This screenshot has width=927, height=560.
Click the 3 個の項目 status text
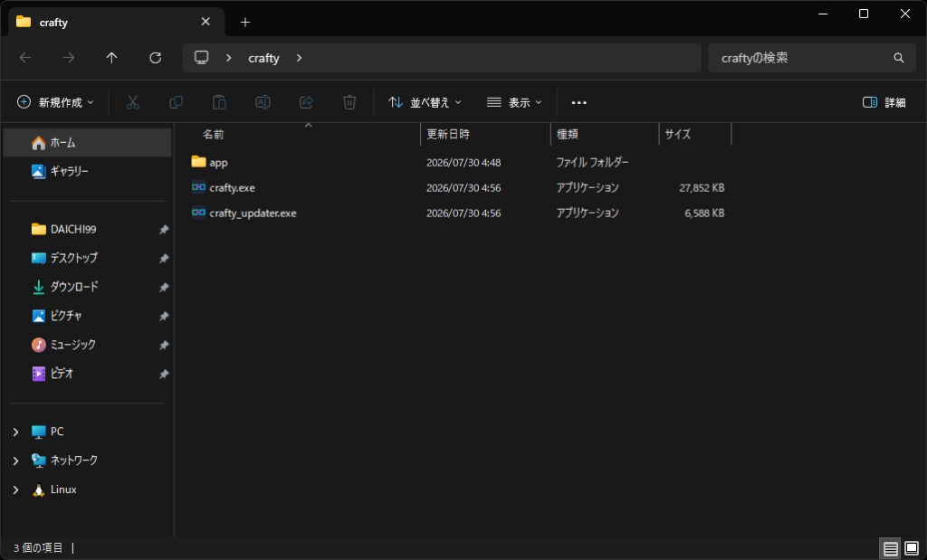coord(38,548)
